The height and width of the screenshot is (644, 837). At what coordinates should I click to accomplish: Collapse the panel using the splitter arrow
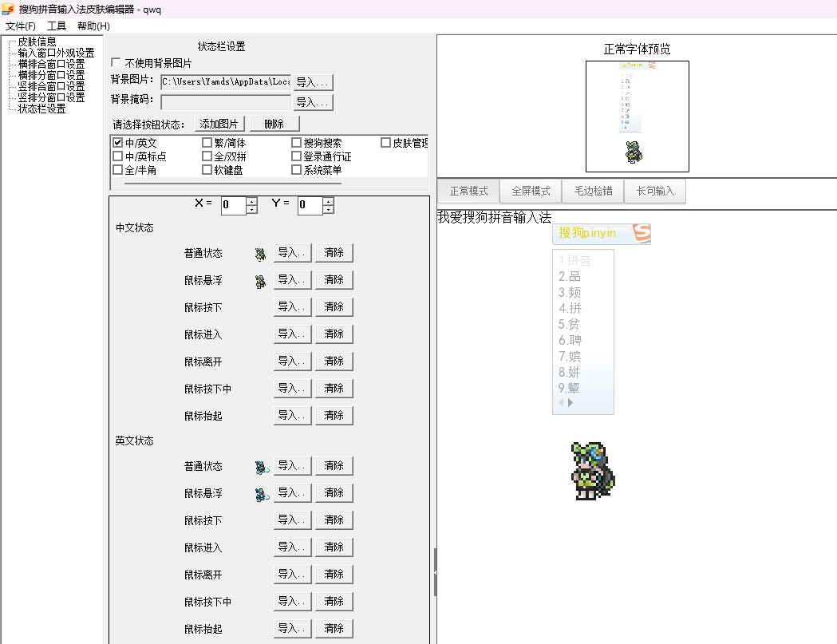(435, 572)
